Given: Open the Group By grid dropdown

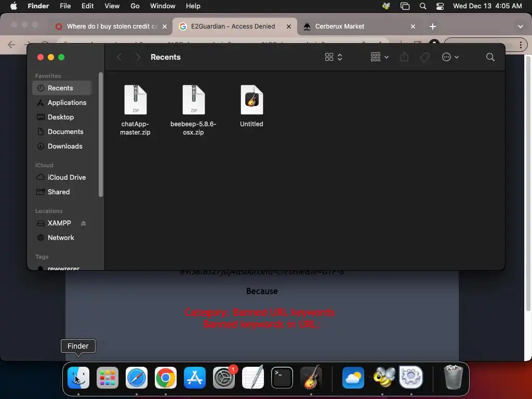Looking at the screenshot, I should [379, 57].
